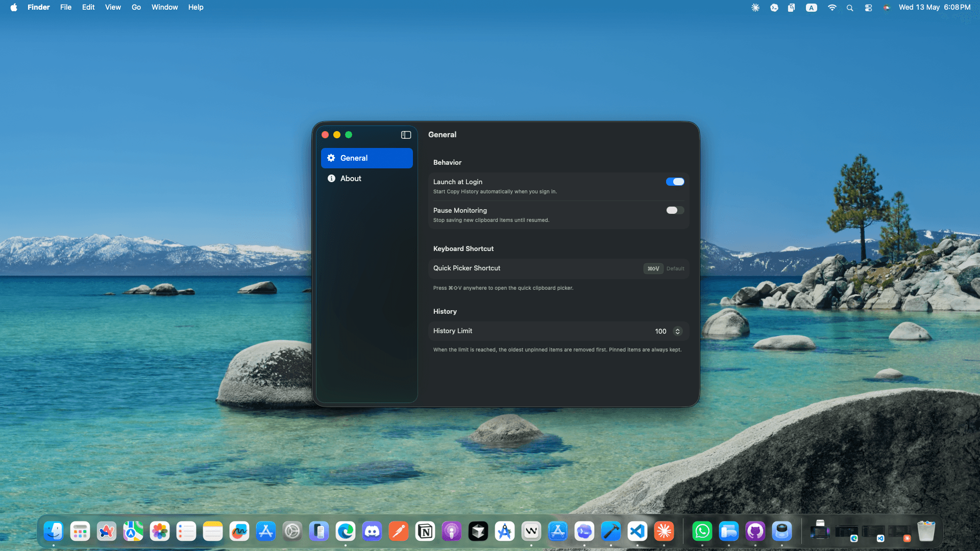Open the File menu

66,7
